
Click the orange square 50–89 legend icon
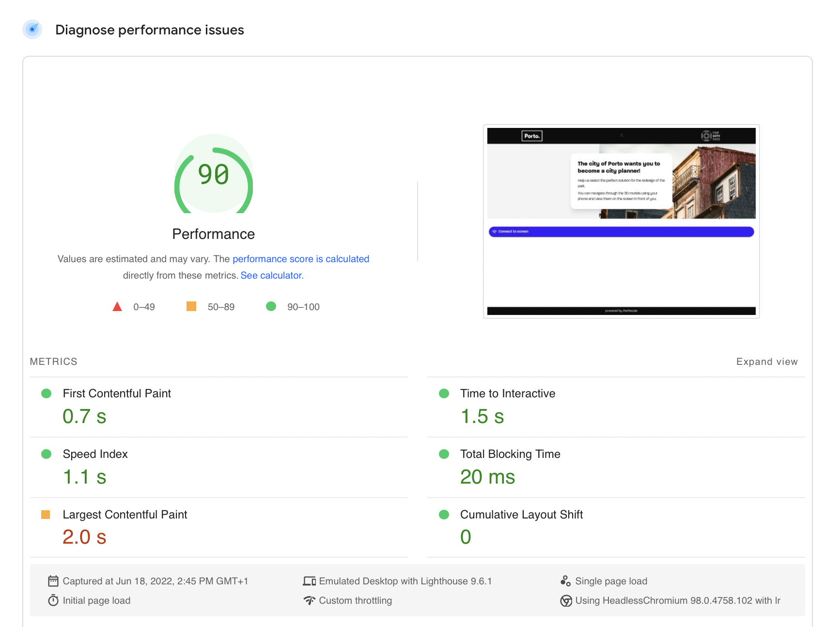coord(191,306)
